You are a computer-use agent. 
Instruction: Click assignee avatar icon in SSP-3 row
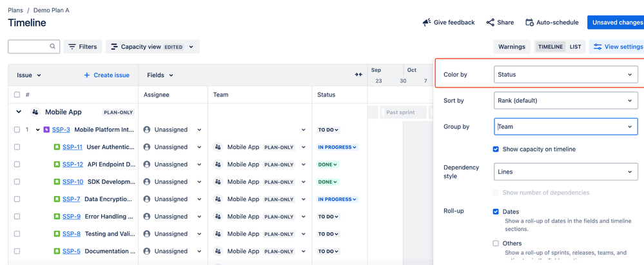click(x=146, y=130)
